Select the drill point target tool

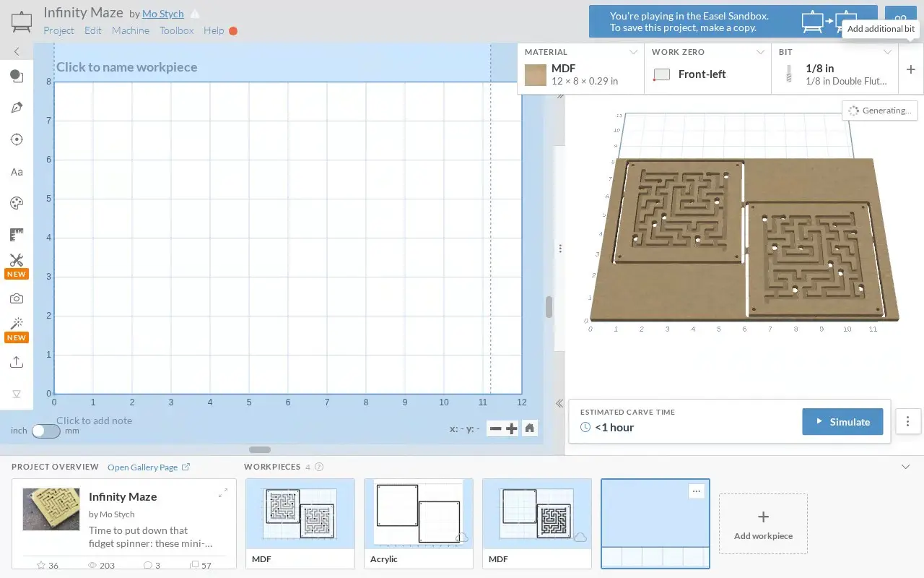tap(17, 139)
